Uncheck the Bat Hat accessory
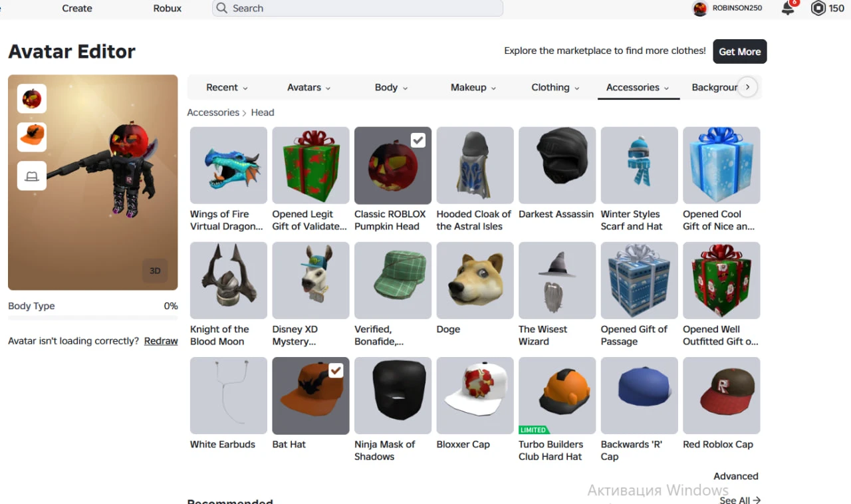This screenshot has width=851, height=504. point(336,370)
